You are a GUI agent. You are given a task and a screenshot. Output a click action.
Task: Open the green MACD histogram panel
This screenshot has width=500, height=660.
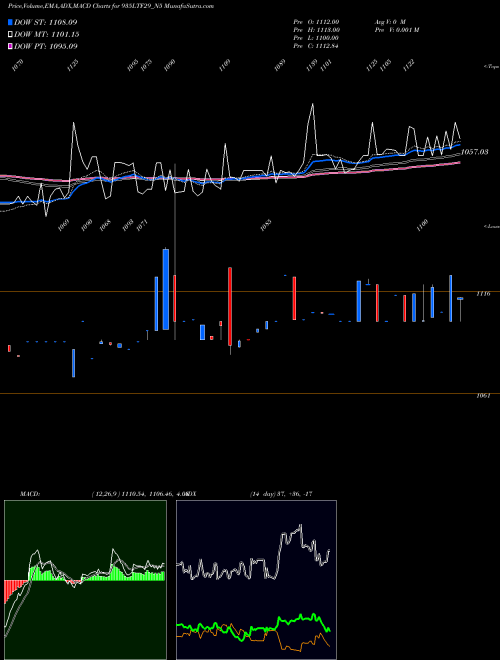(x=85, y=580)
